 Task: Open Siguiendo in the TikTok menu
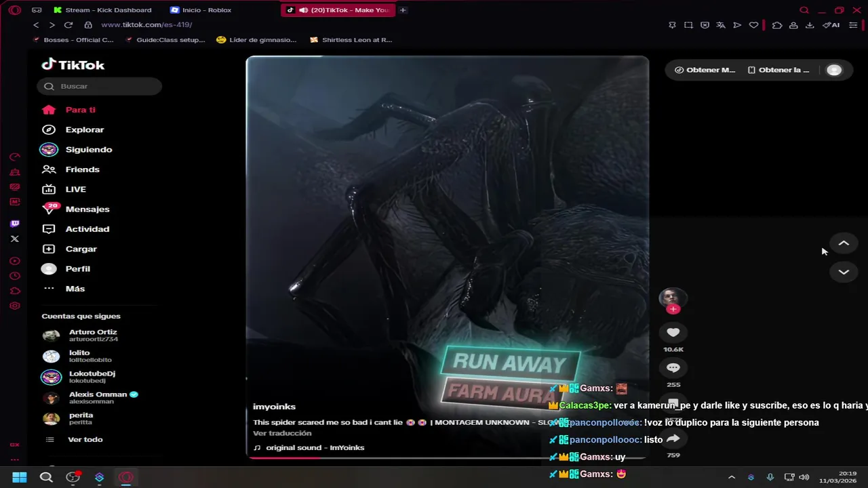click(x=77, y=149)
